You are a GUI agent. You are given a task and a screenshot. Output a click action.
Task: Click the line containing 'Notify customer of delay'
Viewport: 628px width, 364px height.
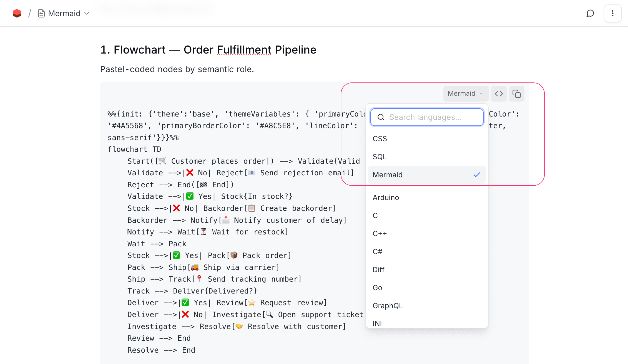237,220
